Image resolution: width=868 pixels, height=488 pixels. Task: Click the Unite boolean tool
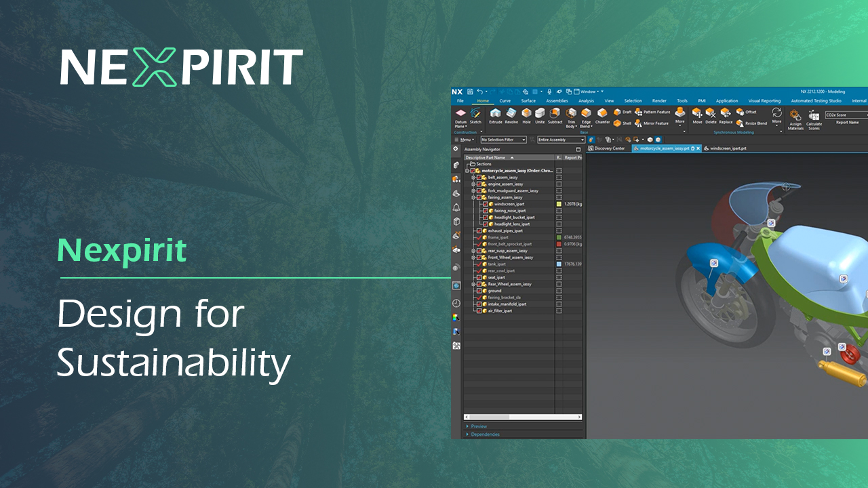click(x=540, y=116)
